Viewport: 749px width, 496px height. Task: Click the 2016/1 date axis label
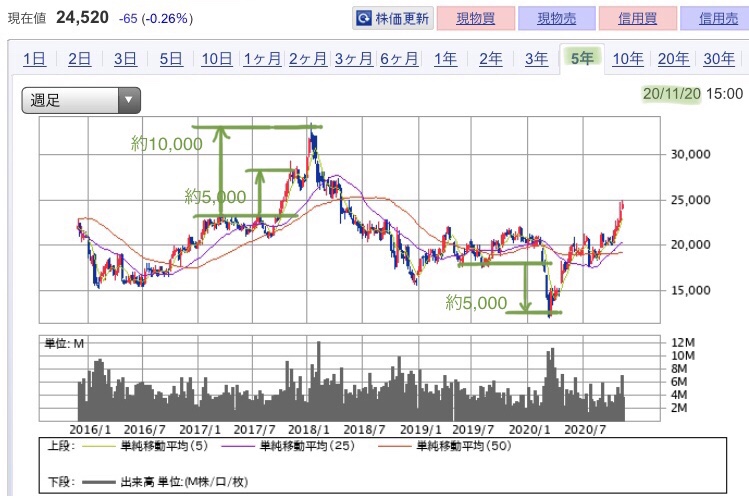coord(90,430)
